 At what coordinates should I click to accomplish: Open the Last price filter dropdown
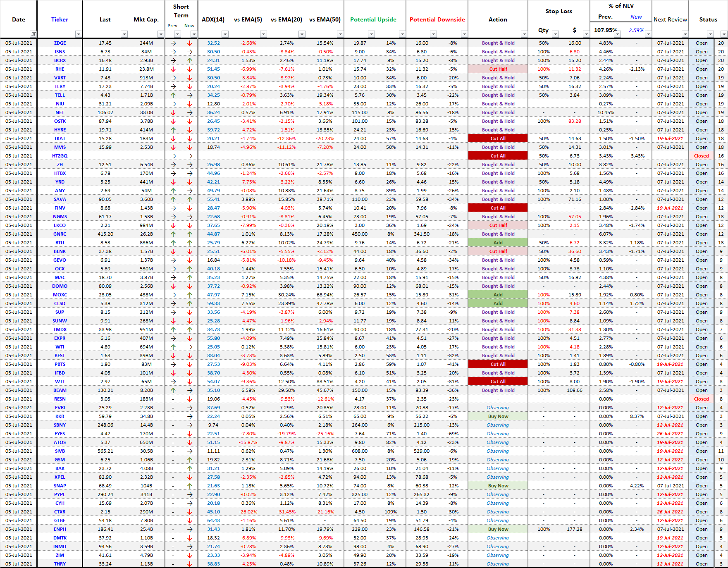(x=124, y=34)
